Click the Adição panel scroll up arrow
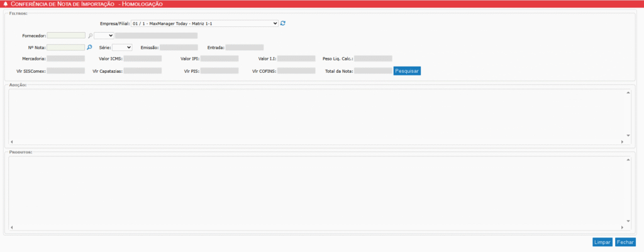 tap(628, 94)
